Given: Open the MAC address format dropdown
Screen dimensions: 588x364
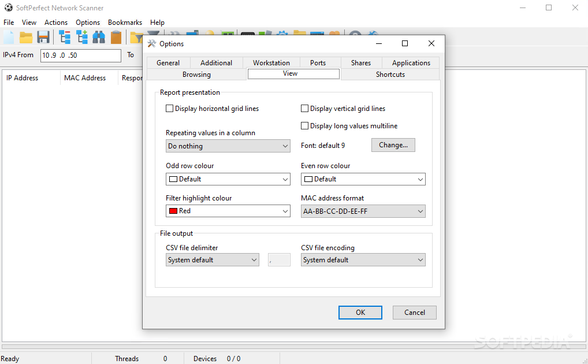Looking at the screenshot, I should (363, 211).
